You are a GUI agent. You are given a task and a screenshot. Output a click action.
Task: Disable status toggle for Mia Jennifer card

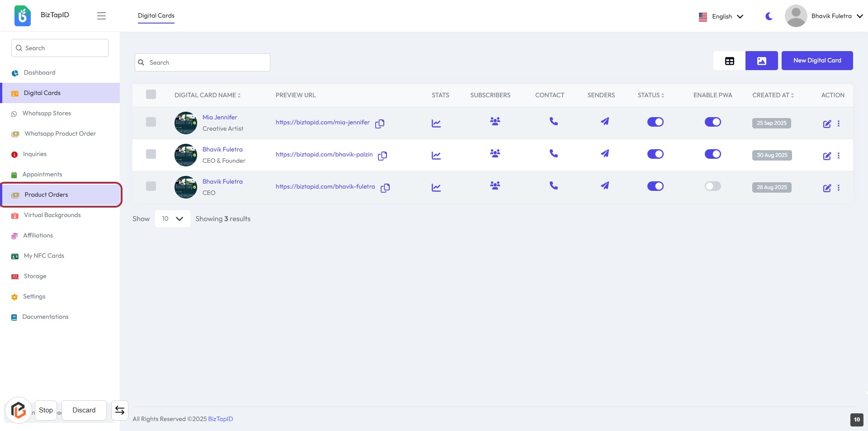(655, 122)
